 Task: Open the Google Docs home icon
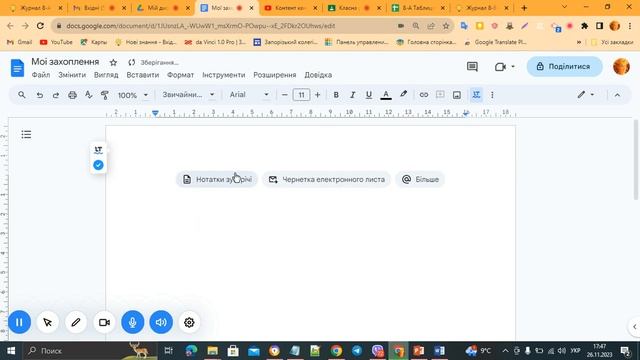coord(17,68)
